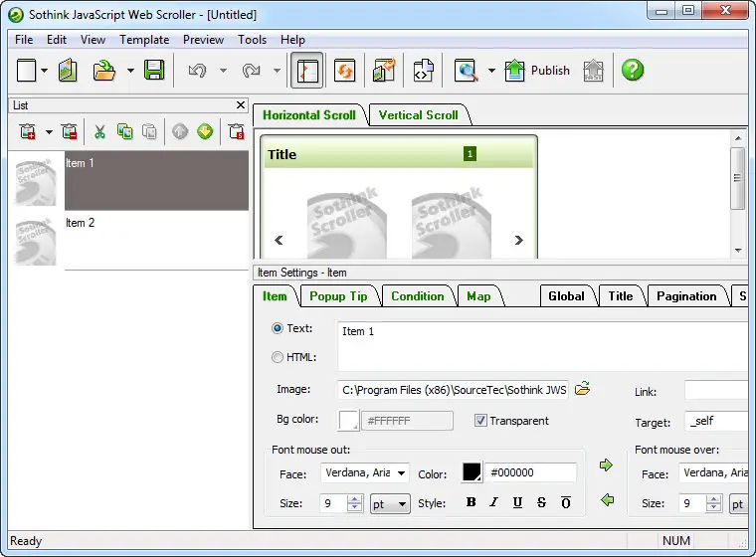
Task: Click the Image path field
Action: [454, 390]
